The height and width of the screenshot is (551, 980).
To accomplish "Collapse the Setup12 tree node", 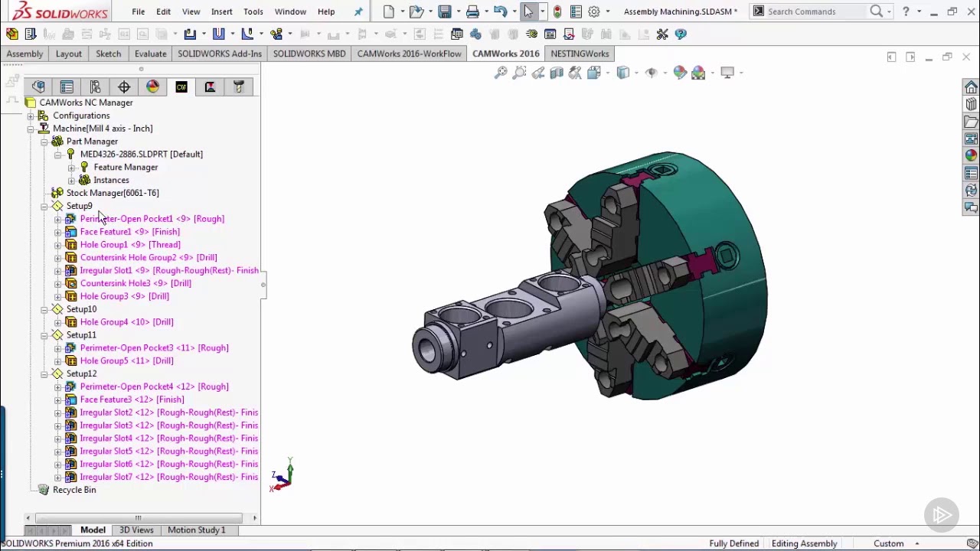I will (x=44, y=373).
